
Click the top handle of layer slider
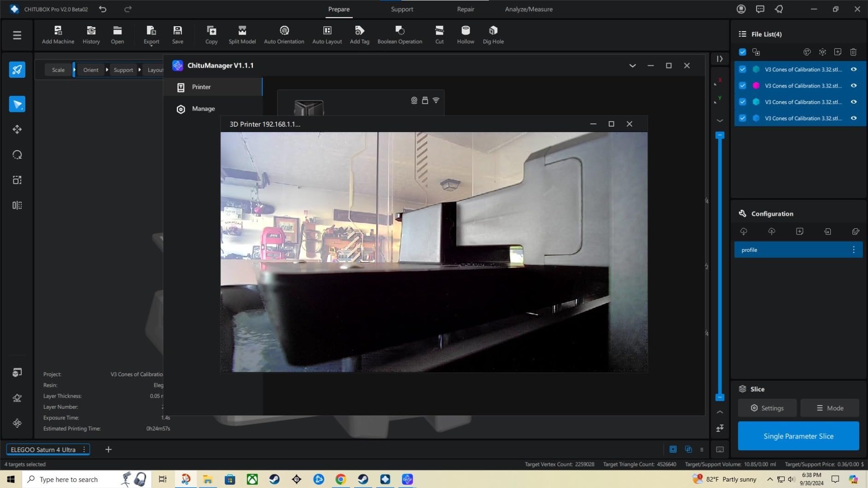pos(720,135)
